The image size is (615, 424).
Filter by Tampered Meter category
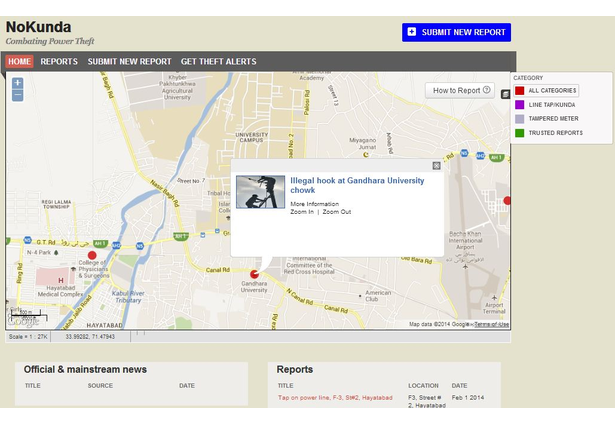pos(547,118)
